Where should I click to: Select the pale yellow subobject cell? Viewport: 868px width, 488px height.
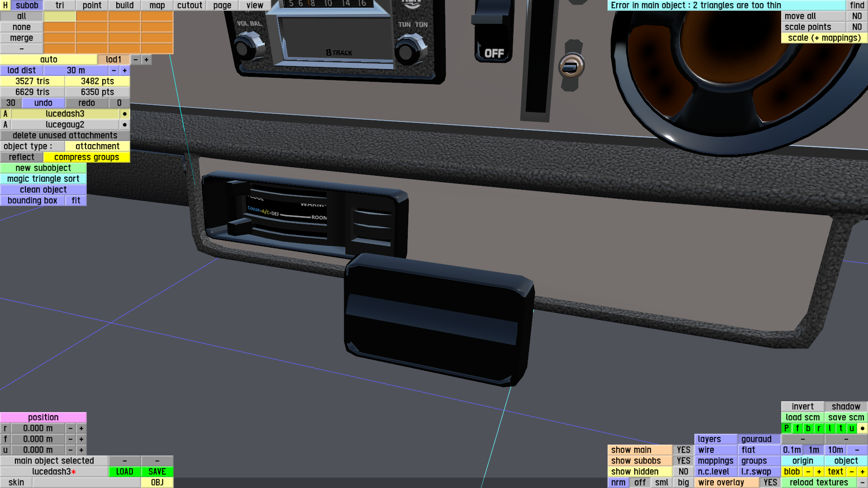59,16
